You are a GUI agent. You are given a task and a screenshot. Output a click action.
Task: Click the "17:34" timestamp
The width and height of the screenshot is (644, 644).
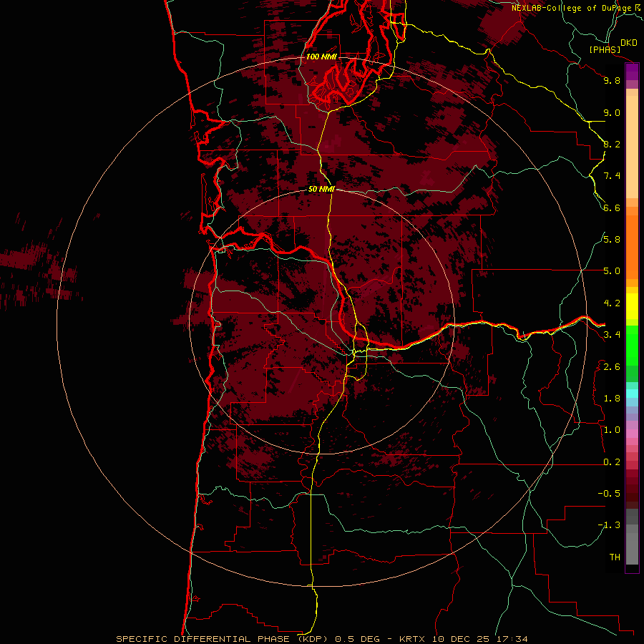click(512, 639)
